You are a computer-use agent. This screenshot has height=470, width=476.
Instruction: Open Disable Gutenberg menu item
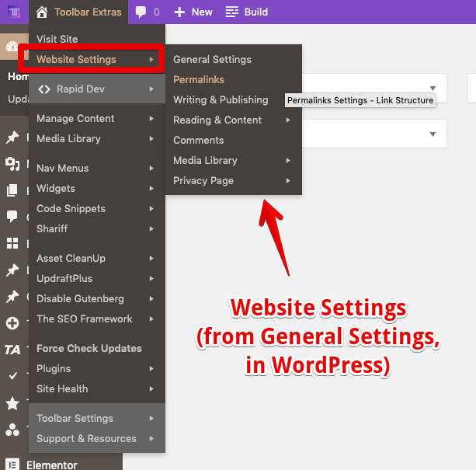80,299
